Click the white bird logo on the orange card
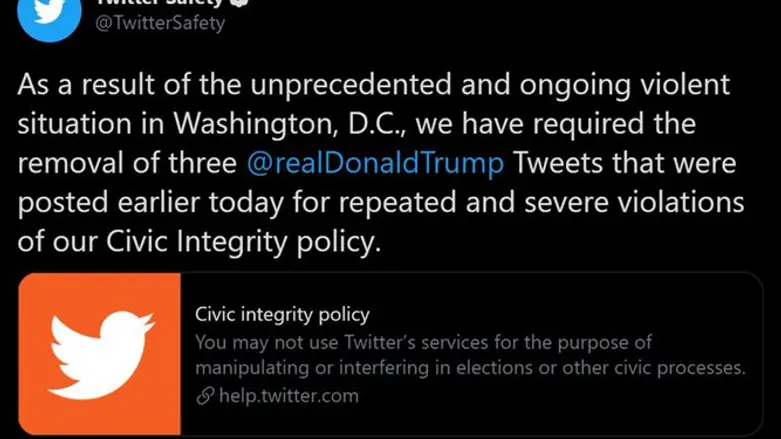 pyautogui.click(x=100, y=352)
